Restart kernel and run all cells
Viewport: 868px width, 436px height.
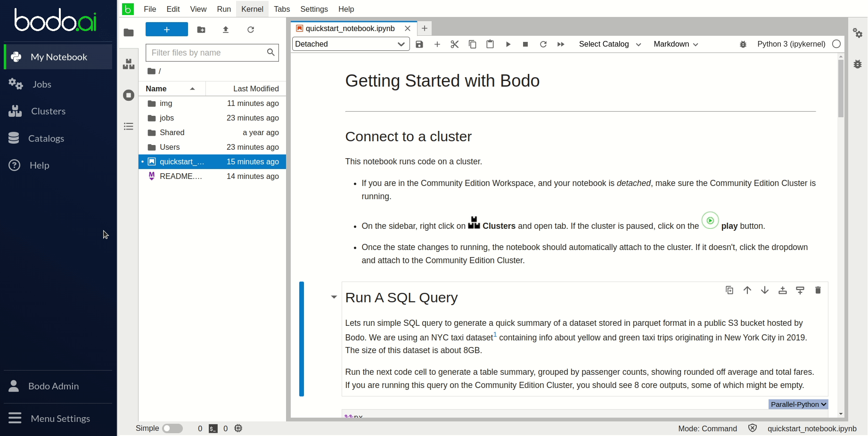tap(561, 44)
